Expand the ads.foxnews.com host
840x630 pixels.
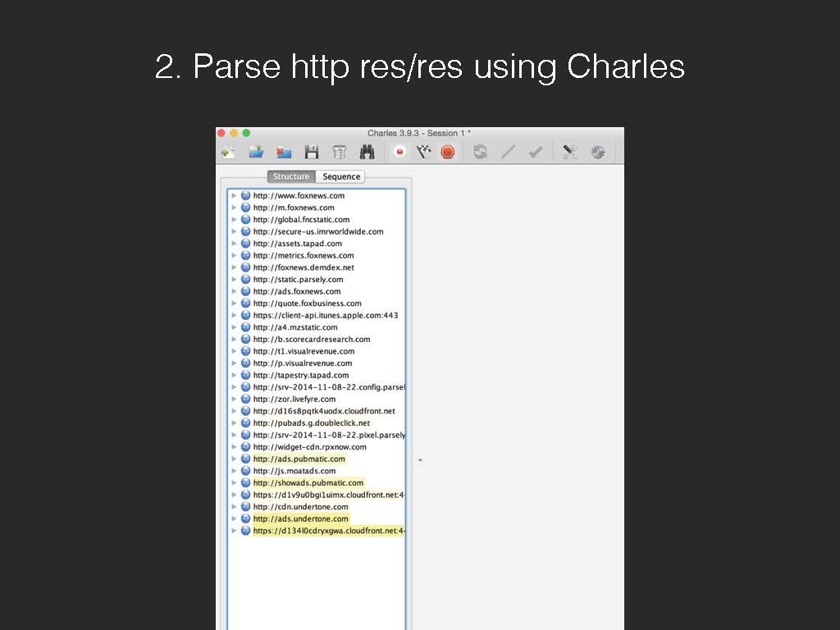[234, 291]
